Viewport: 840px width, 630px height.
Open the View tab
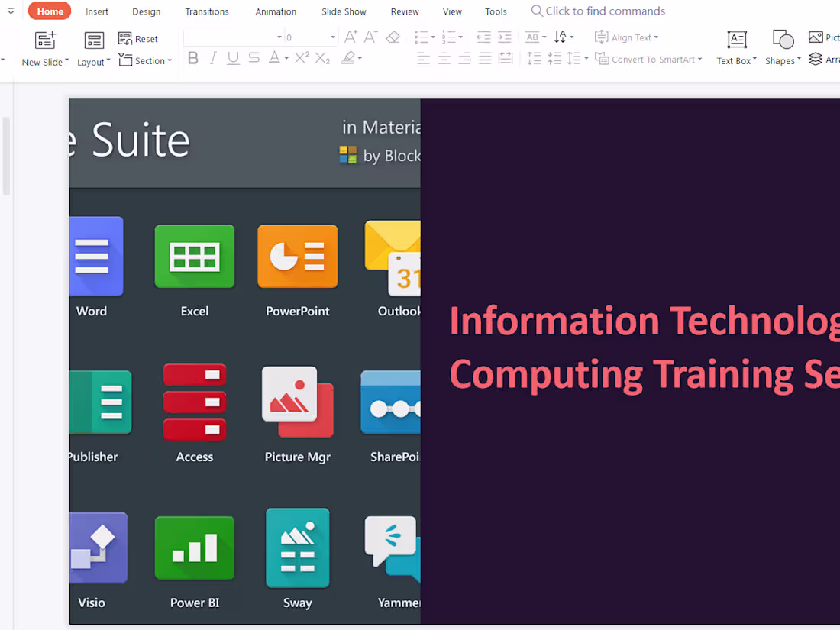tap(452, 11)
